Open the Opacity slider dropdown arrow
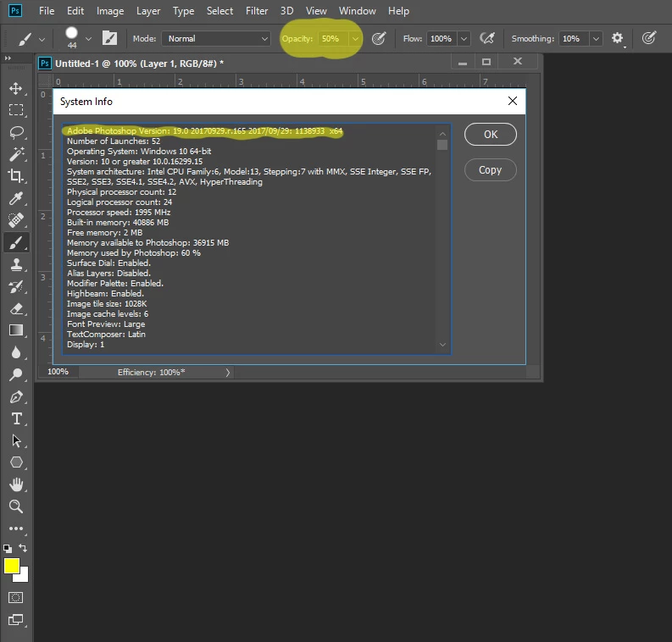672x642 pixels. [x=355, y=39]
